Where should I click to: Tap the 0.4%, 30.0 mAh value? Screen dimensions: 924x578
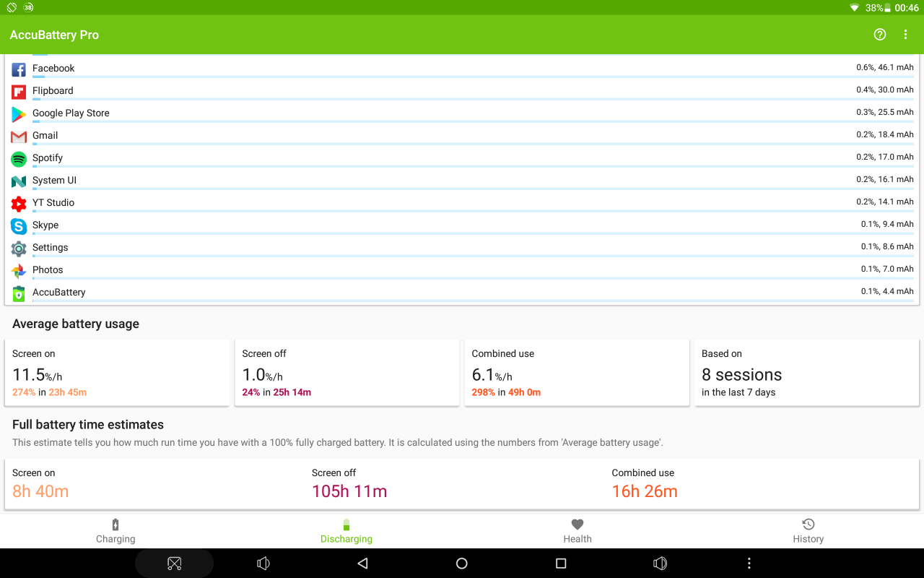(x=885, y=90)
